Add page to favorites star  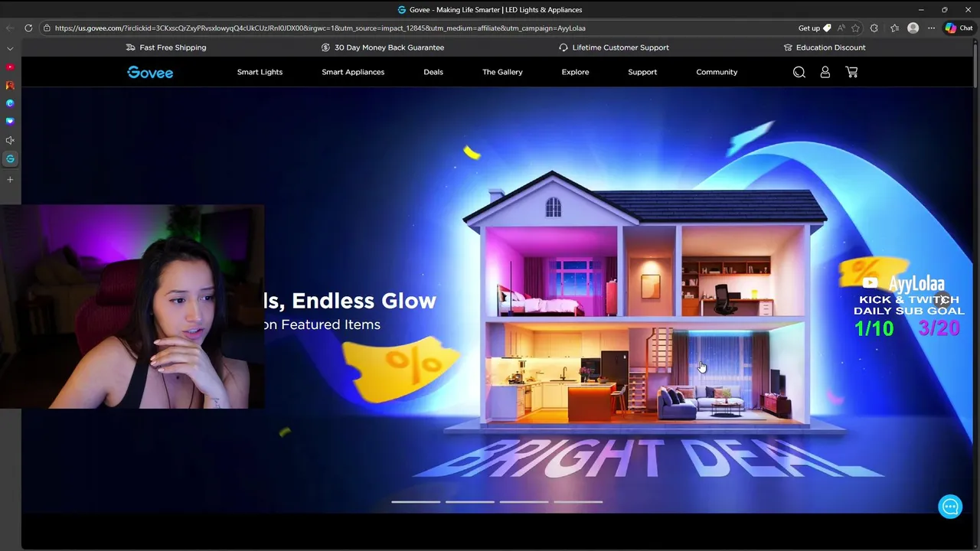[x=856, y=28]
